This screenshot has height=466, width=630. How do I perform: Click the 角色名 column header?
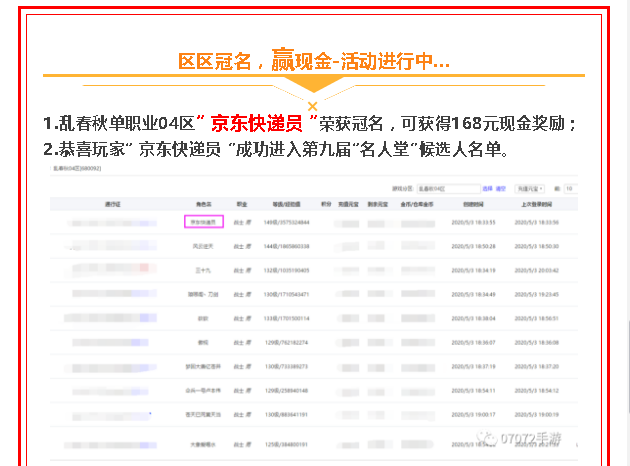click(x=204, y=204)
